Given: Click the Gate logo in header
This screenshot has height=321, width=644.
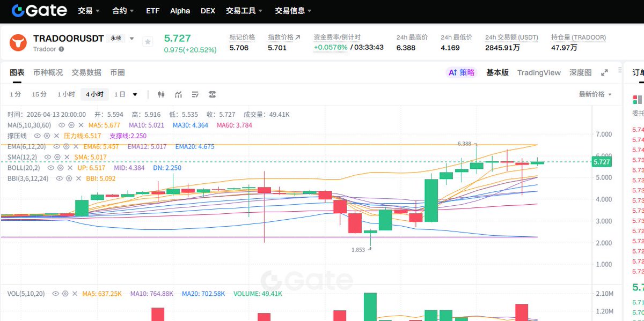Looking at the screenshot, I should pos(39,10).
